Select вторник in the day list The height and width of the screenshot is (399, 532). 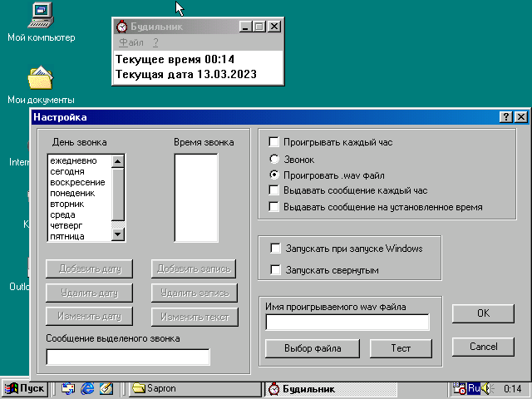click(80, 204)
